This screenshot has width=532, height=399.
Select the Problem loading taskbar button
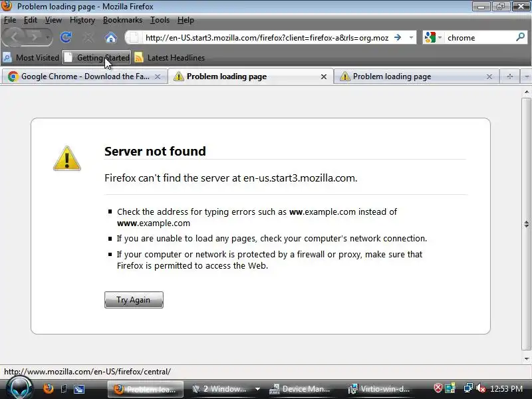pyautogui.click(x=146, y=389)
